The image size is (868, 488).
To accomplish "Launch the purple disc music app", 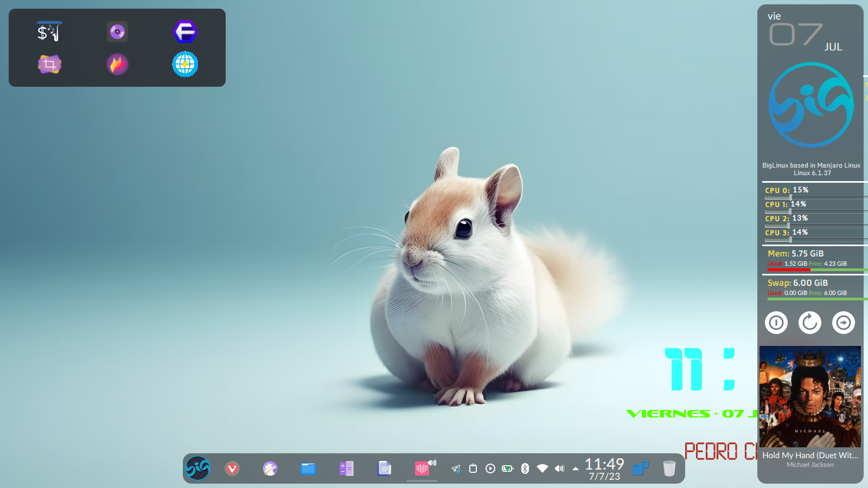I will pos(117,32).
